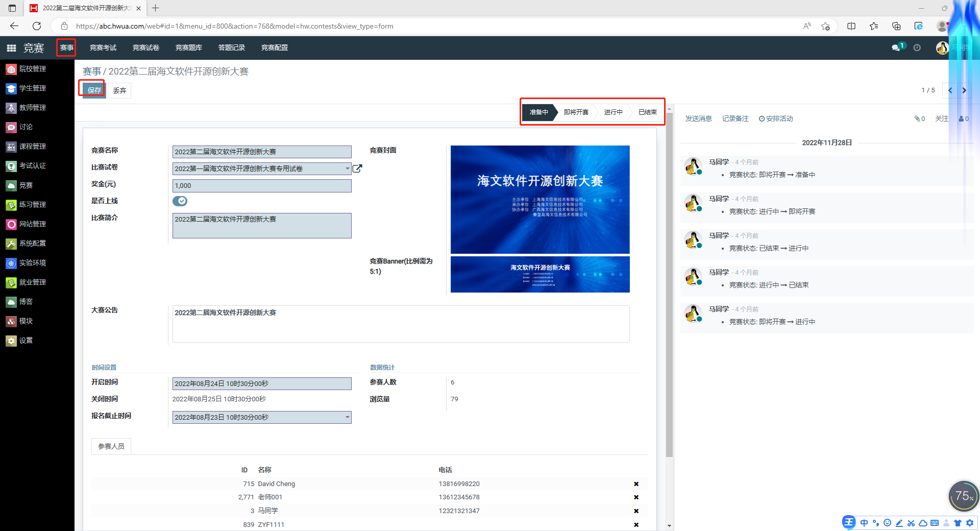Open external link for 比赛试卷
This screenshot has width=980, height=531.
coord(357,168)
